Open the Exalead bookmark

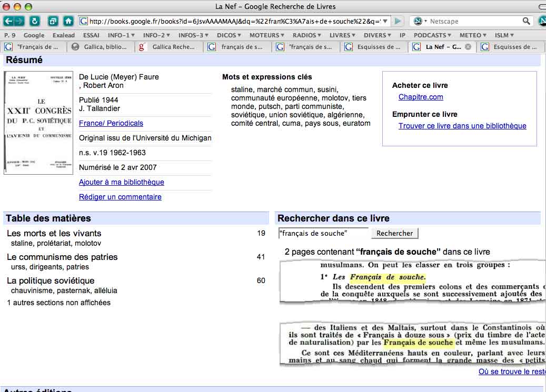coord(64,35)
